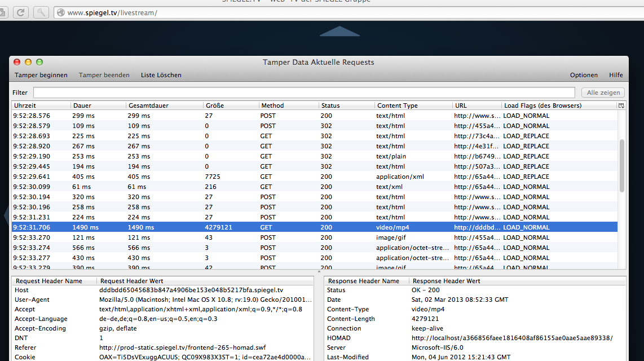Open the Optionen menu

pos(584,75)
